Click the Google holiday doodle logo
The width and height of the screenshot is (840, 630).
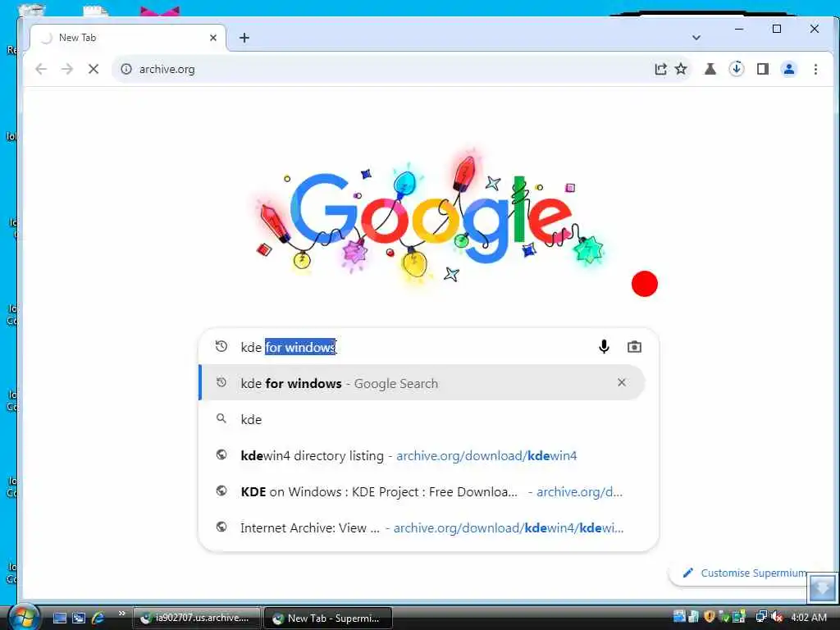tap(428, 220)
